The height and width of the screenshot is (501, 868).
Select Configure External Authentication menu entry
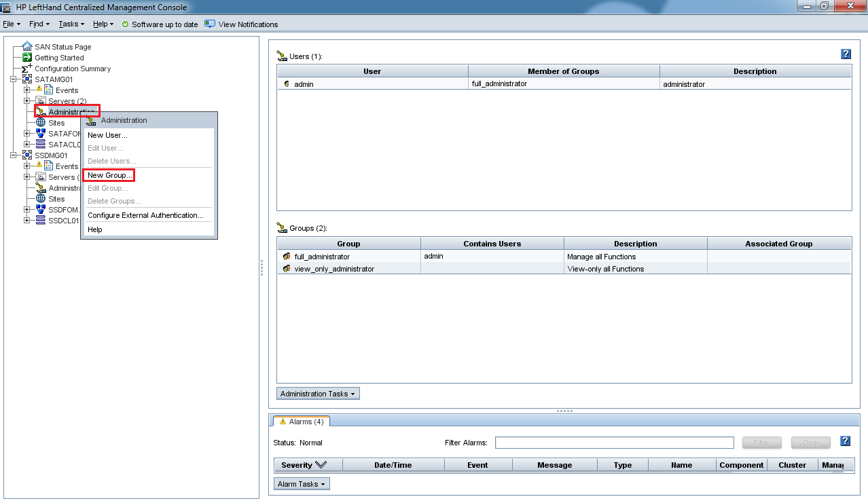click(145, 215)
